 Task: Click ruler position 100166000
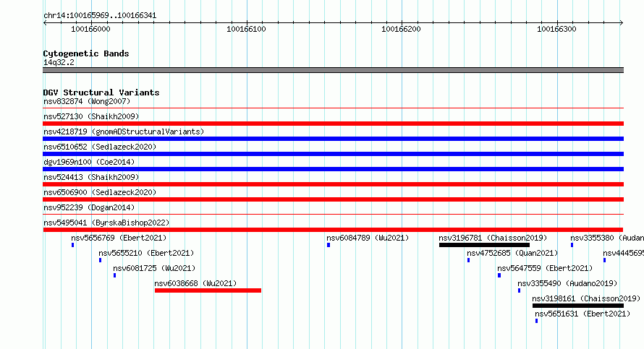pos(90,29)
